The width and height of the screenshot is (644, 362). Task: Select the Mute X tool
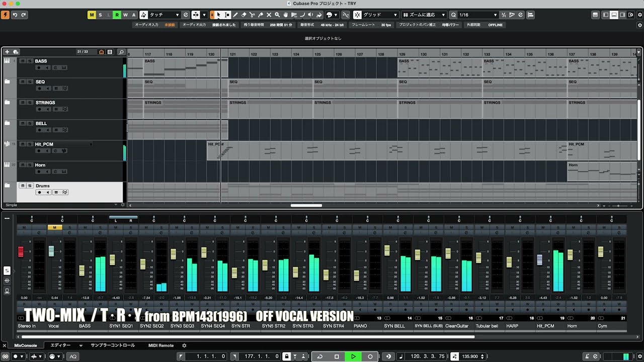[x=269, y=15]
